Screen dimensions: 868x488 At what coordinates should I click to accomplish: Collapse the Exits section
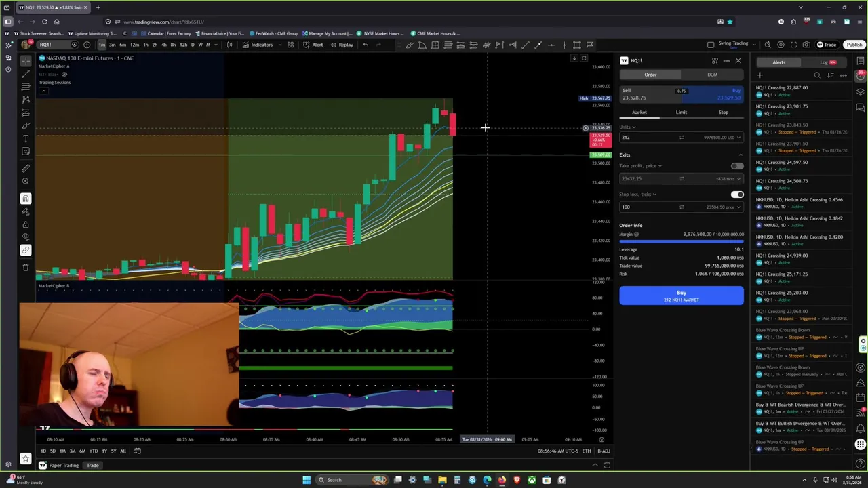(740, 155)
